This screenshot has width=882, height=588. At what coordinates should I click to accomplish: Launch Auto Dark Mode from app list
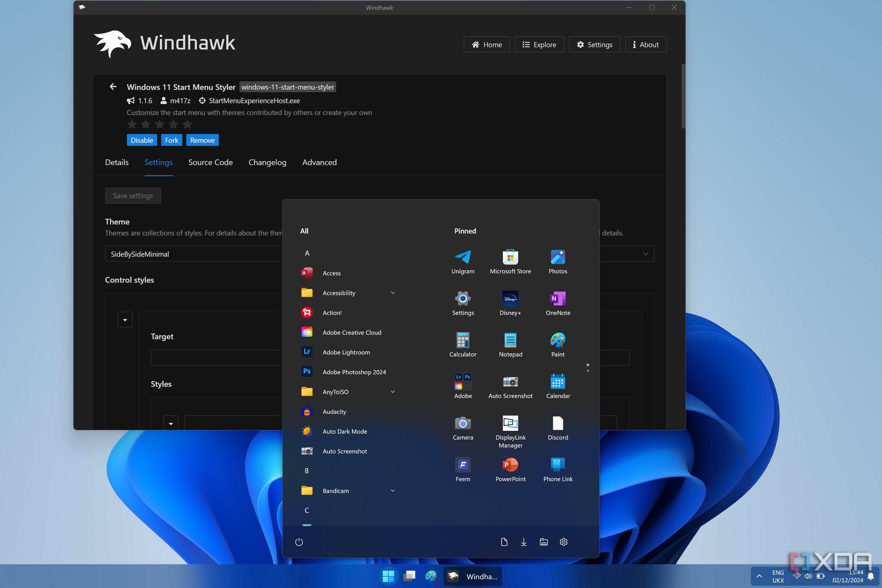coord(344,431)
